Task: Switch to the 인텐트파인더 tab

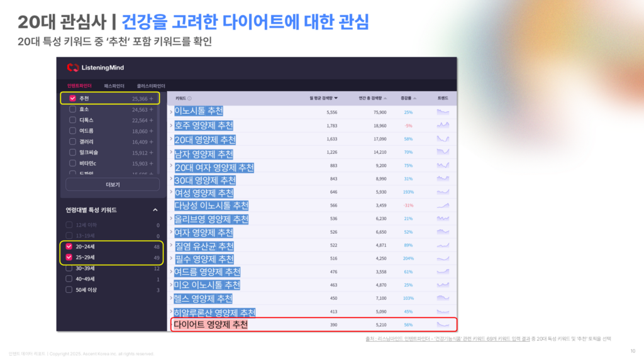Action: tap(79, 85)
